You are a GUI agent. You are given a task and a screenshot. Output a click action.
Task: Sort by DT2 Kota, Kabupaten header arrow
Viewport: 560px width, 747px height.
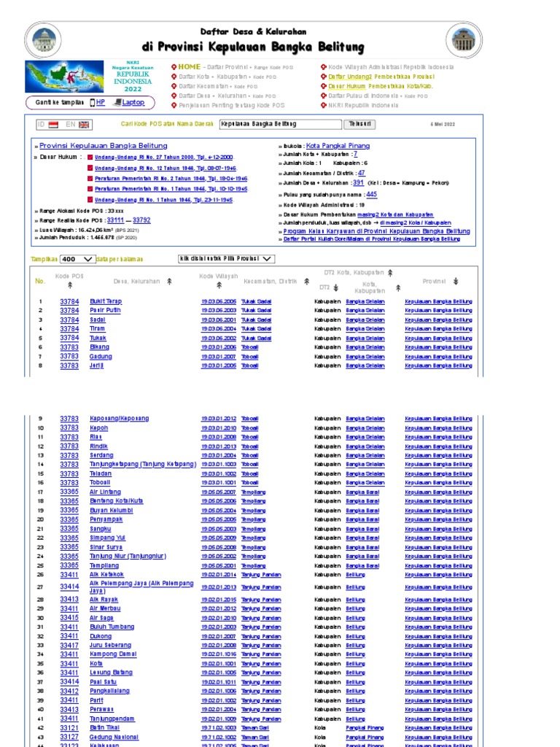point(390,273)
